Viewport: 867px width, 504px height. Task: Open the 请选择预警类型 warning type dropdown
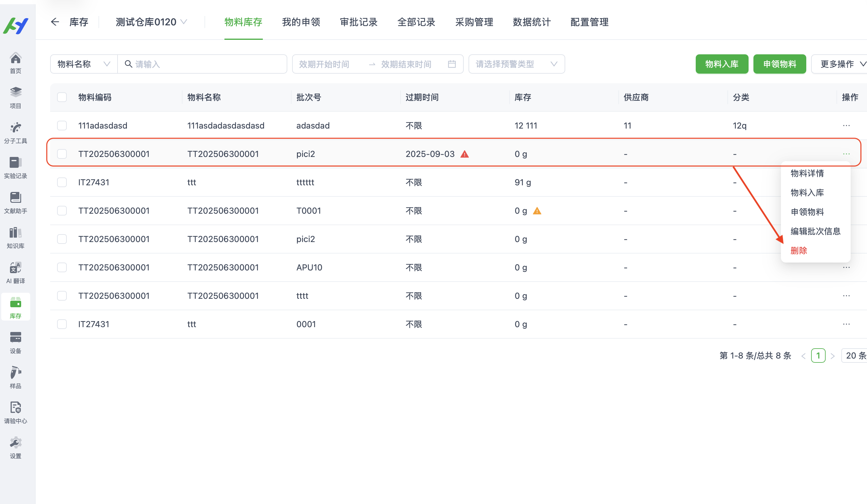(516, 64)
